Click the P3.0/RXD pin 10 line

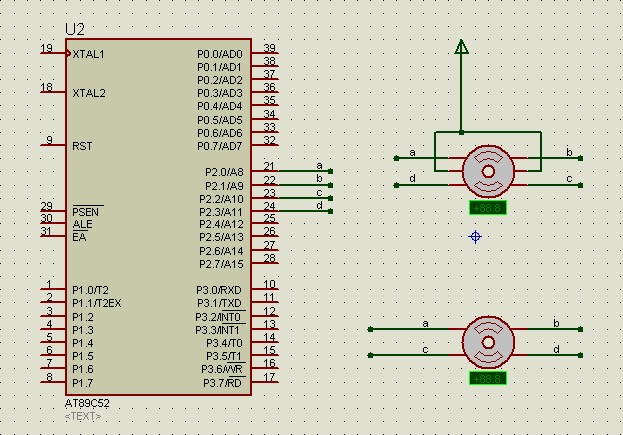[x=265, y=289]
